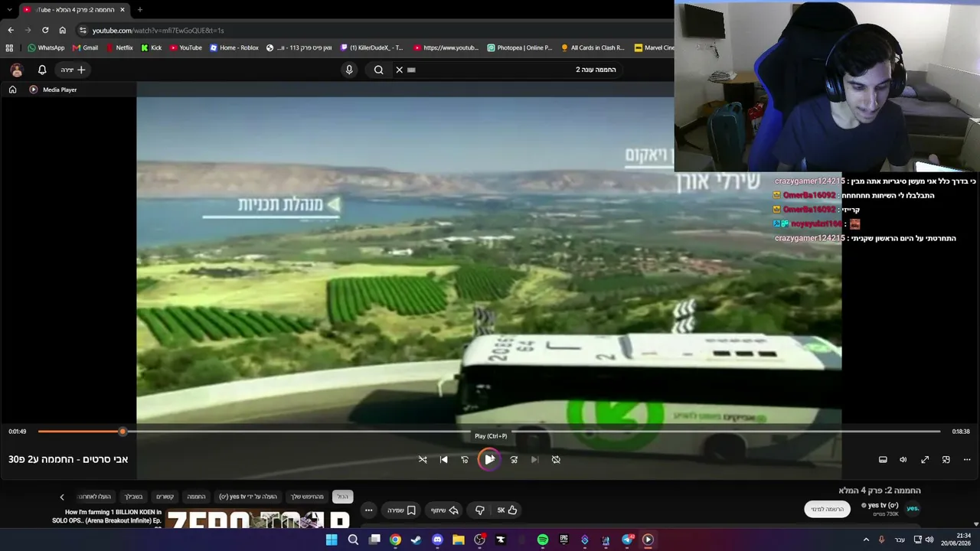
Task: Open the Home - Roblox bookmark
Action: tap(234, 47)
